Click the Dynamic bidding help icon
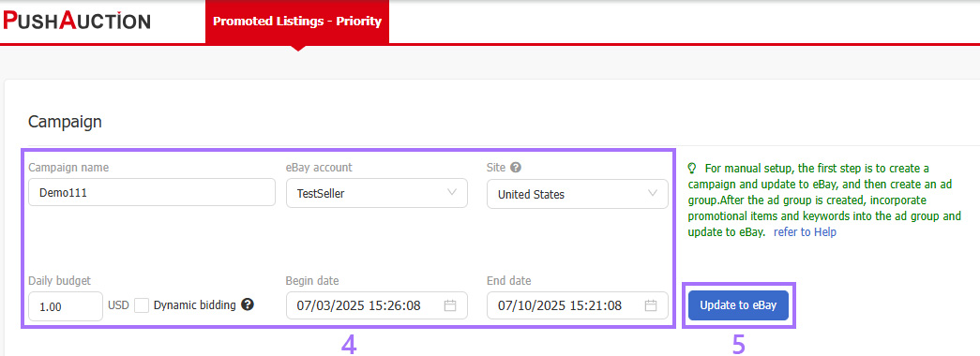The width and height of the screenshot is (980, 356). (x=248, y=304)
